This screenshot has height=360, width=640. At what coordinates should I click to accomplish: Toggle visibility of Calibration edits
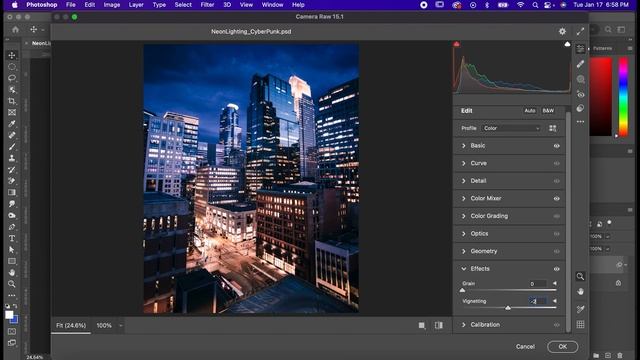pyautogui.click(x=556, y=325)
